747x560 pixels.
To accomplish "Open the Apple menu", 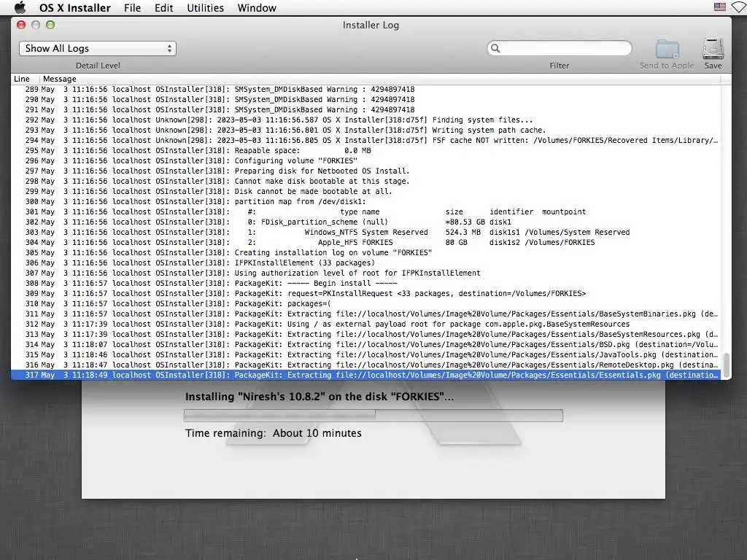I will pos(20,7).
